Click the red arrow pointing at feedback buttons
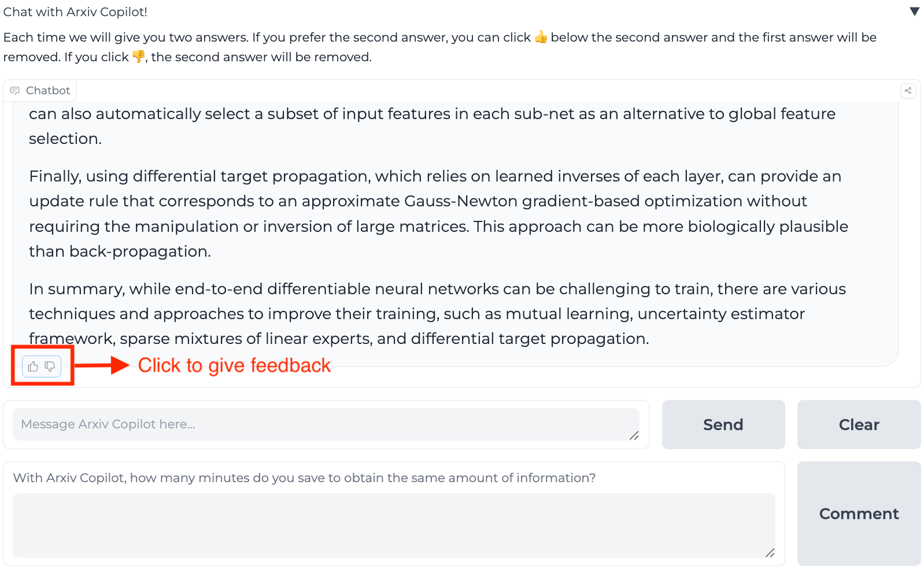This screenshot has height=570, width=924. pyautogui.click(x=102, y=365)
